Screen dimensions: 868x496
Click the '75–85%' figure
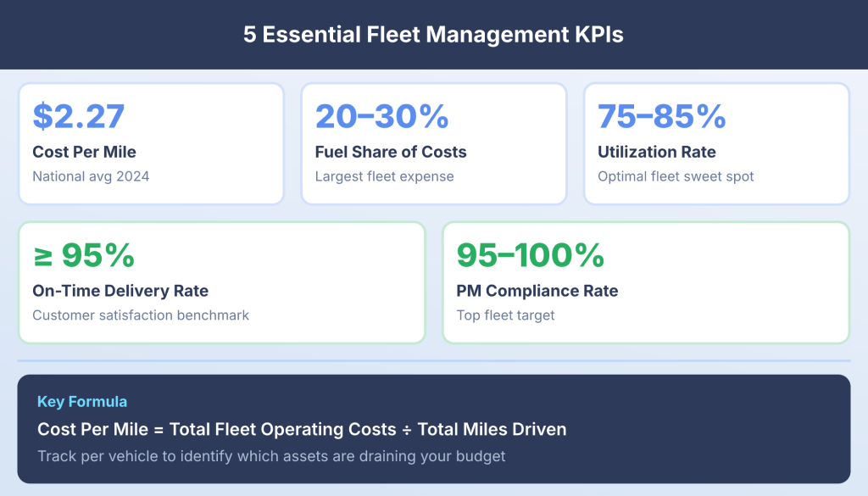coord(662,116)
